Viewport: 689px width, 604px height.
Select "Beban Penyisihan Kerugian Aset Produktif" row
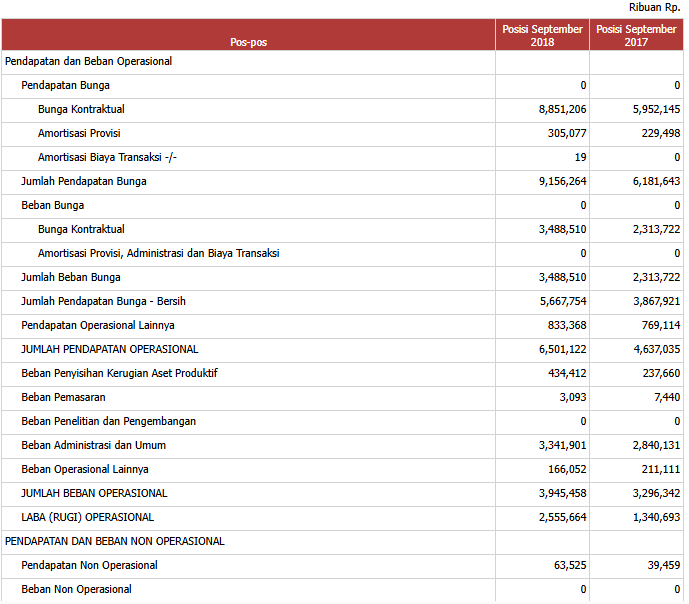coord(120,373)
